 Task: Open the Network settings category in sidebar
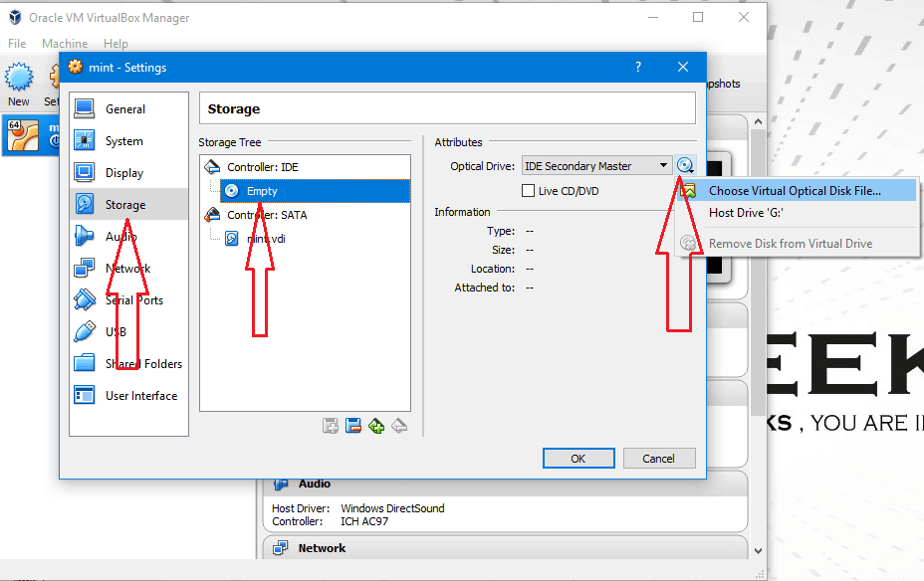tap(128, 268)
